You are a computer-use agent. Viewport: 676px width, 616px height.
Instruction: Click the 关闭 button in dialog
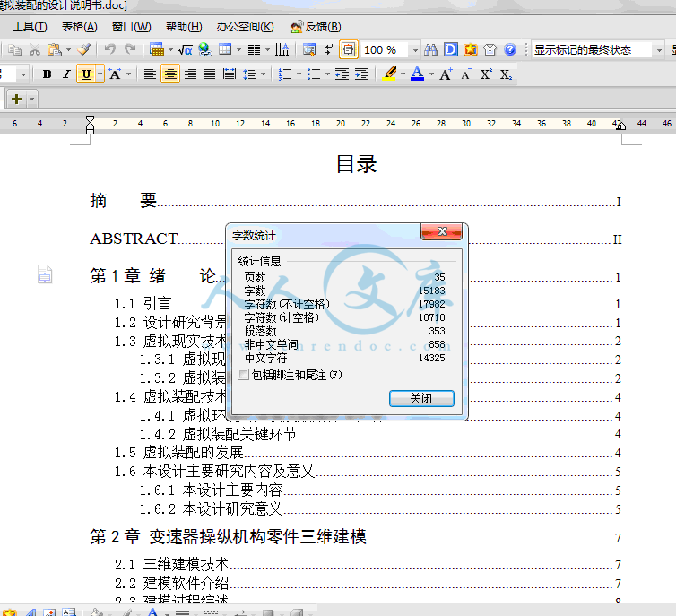[421, 398]
